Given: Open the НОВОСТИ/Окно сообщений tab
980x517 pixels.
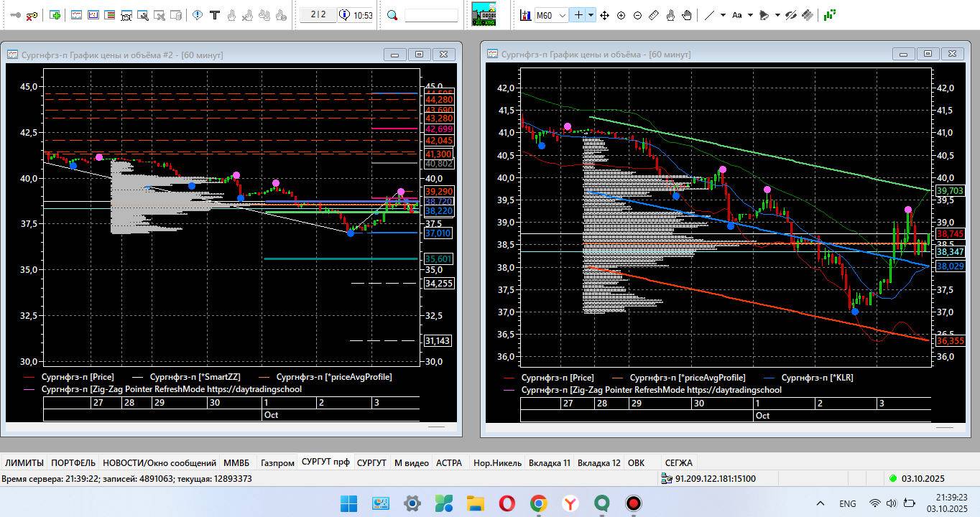Looking at the screenshot, I should tap(159, 463).
